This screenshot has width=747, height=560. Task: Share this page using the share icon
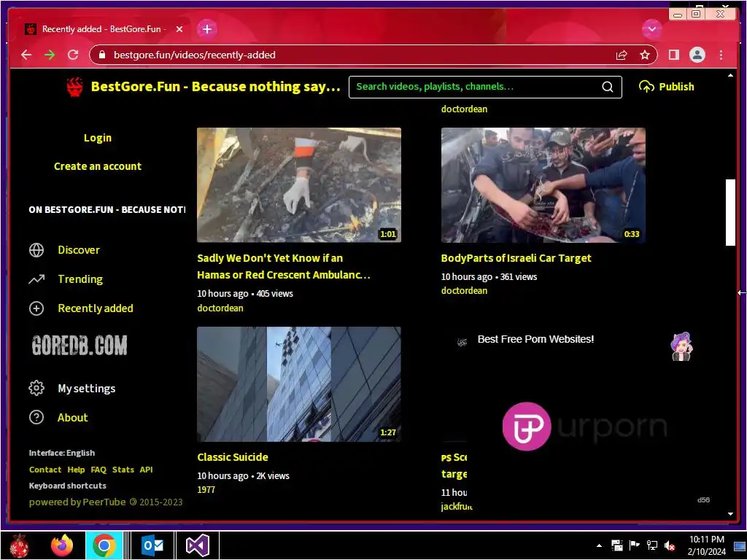[622, 55]
